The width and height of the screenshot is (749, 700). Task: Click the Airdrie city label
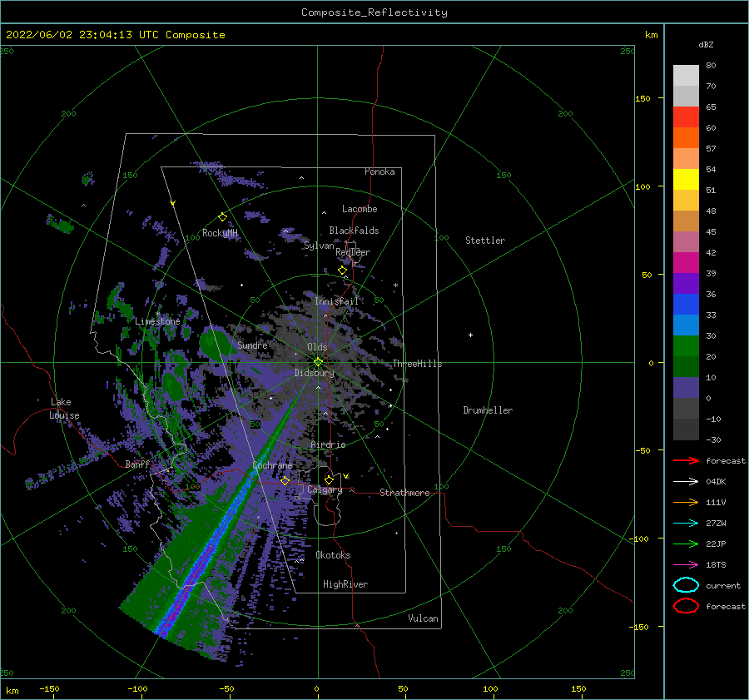[328, 444]
